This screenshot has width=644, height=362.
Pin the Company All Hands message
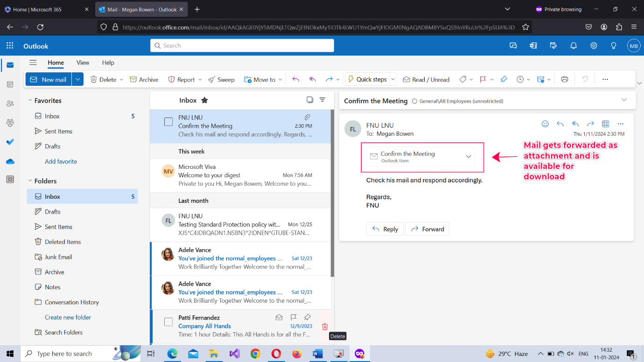click(x=307, y=317)
